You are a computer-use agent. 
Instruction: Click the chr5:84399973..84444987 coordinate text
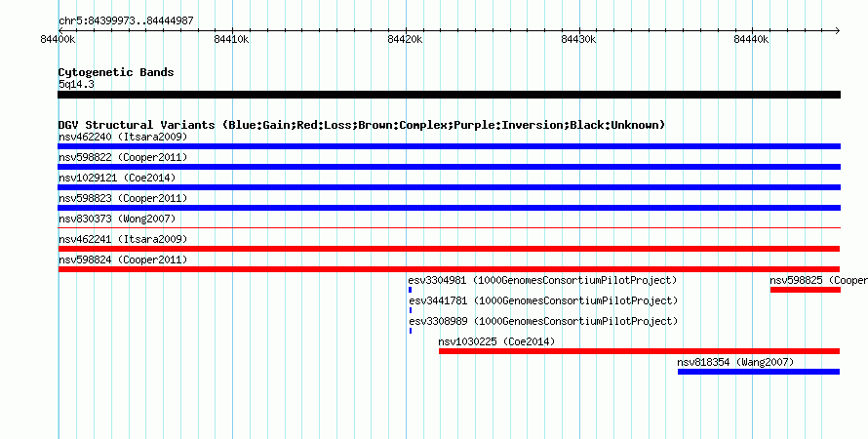pos(126,20)
